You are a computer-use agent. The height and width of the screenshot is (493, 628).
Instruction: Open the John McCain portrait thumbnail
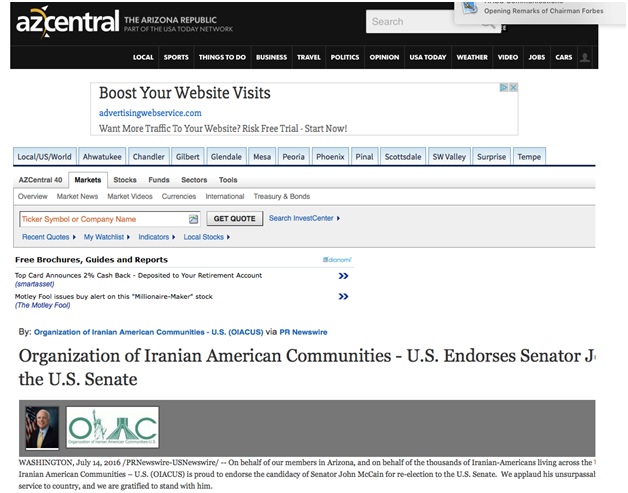pos(42,427)
